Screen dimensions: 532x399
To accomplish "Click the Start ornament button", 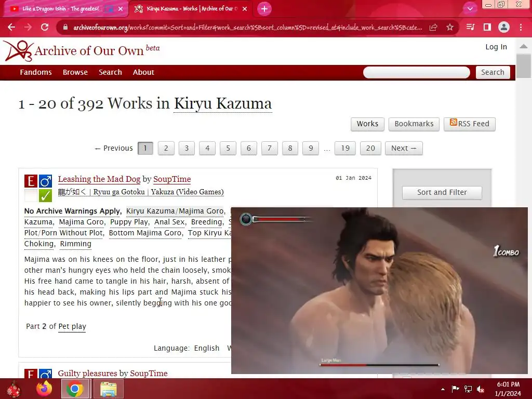I will tap(14, 389).
